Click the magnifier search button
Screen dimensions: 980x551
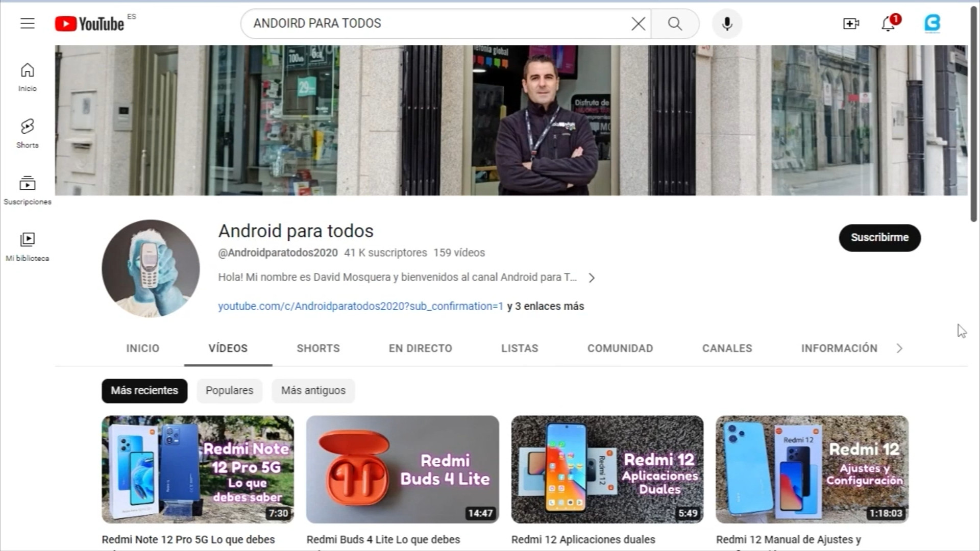[x=675, y=23]
